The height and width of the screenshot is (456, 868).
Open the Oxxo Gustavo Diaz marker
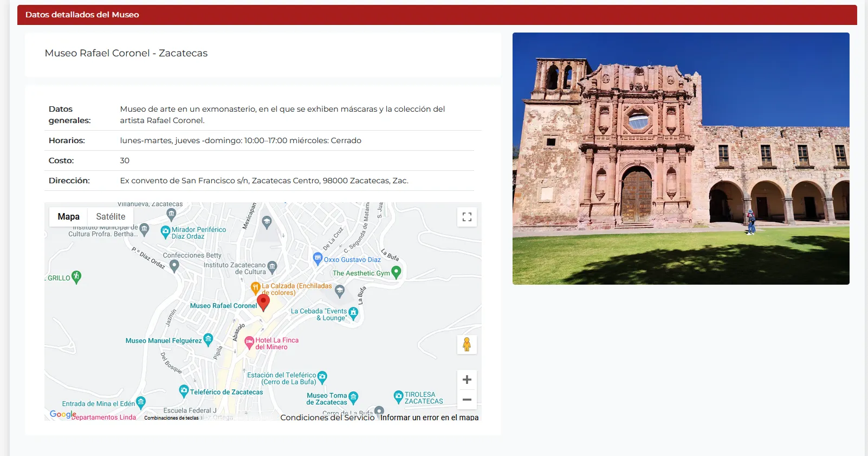(318, 259)
